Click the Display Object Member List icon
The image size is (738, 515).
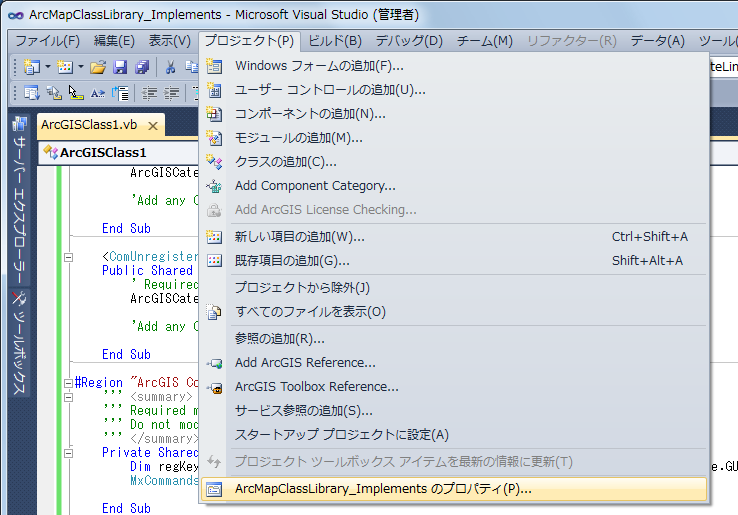pyautogui.click(x=32, y=93)
